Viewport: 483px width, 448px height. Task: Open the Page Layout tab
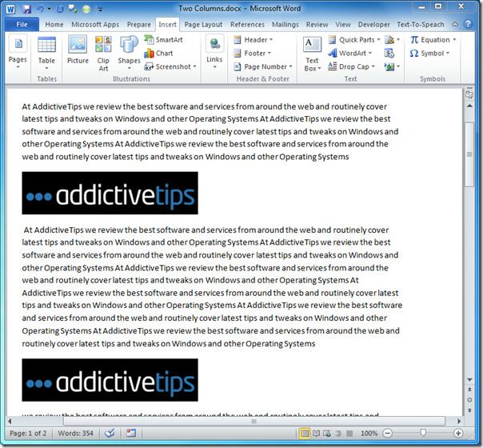203,24
